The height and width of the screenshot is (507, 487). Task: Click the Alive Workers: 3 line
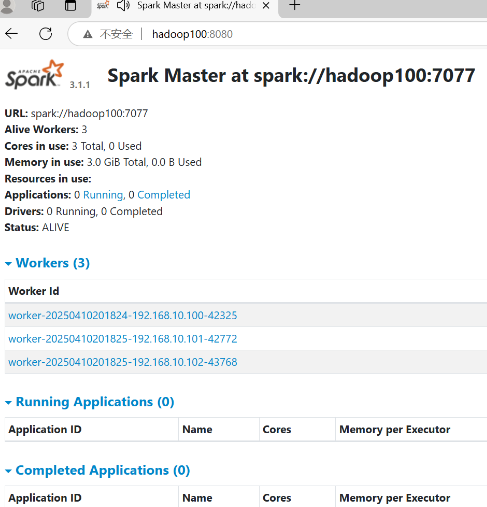[46, 129]
